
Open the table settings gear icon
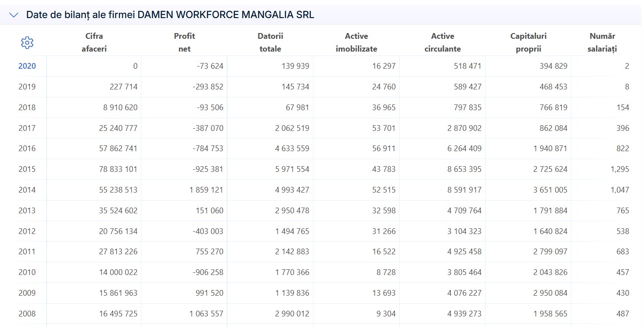click(x=27, y=43)
